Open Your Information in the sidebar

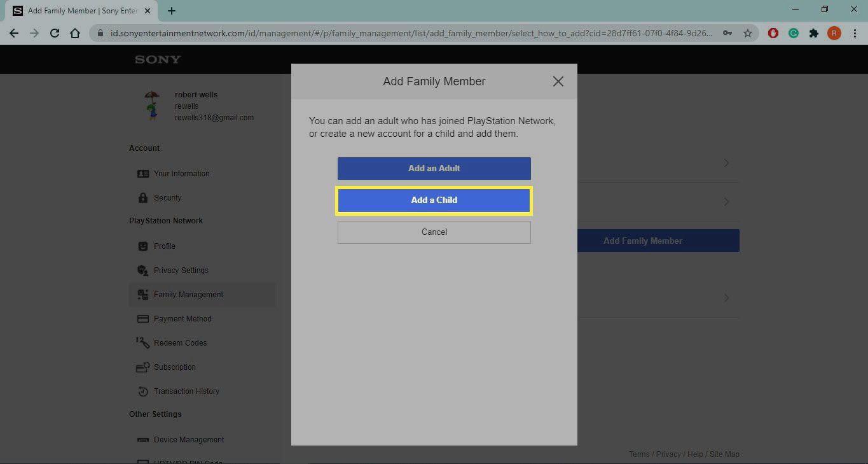(181, 174)
